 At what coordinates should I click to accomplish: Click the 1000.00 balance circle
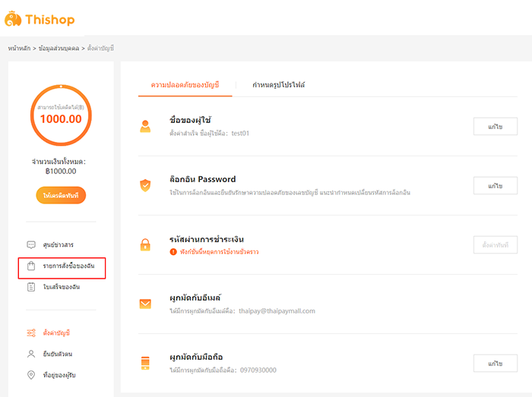(x=61, y=118)
